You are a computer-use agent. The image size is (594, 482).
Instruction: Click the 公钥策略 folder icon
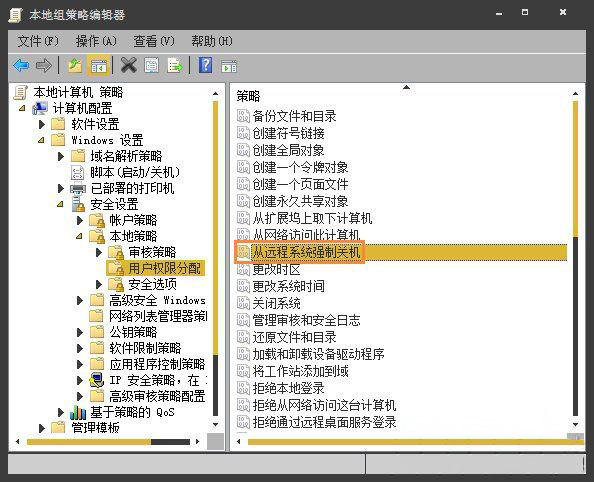97,332
